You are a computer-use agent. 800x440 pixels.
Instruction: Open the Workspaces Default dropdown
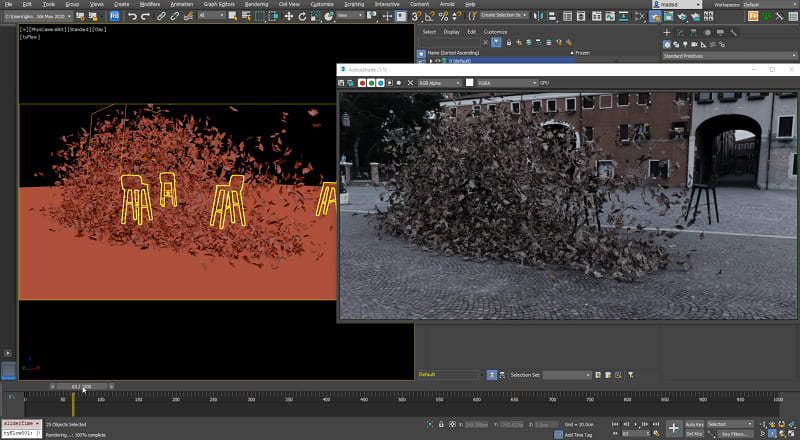click(x=769, y=5)
